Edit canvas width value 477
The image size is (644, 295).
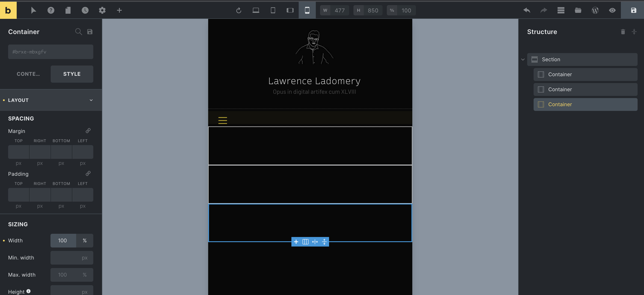(x=340, y=10)
